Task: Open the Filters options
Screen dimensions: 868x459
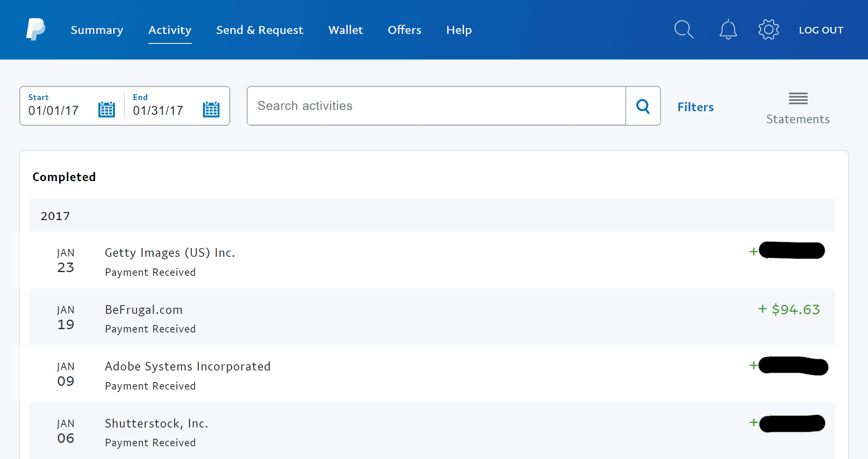Action: pos(695,107)
